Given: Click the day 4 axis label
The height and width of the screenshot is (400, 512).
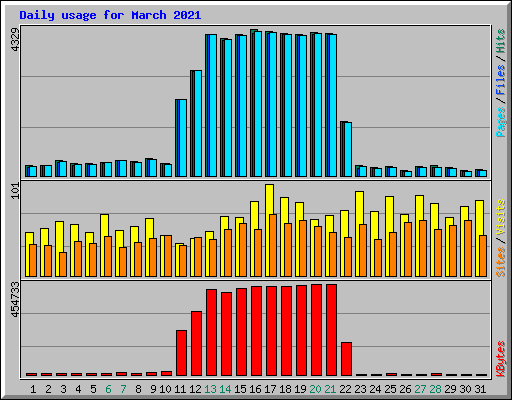Looking at the screenshot, I should [x=78, y=389].
